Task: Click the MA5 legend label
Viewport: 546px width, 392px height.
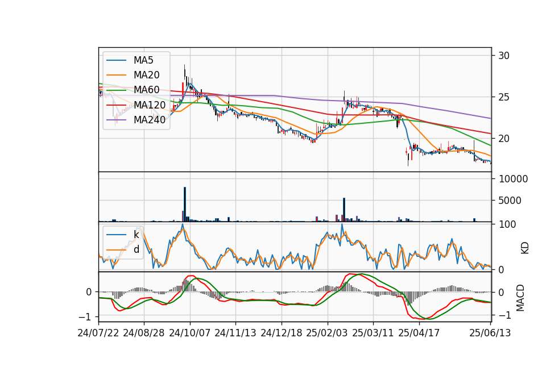Action: [x=143, y=60]
